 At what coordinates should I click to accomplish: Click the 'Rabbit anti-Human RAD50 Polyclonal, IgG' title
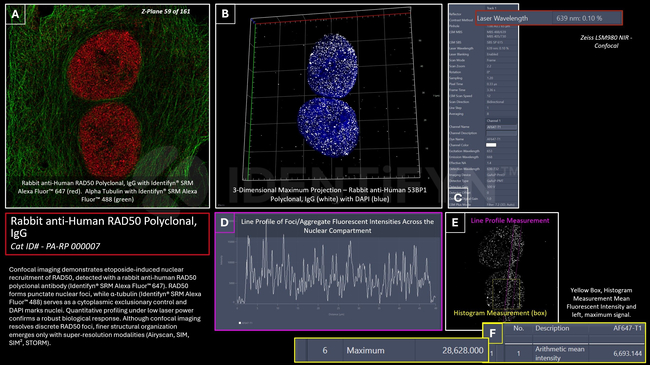click(104, 227)
